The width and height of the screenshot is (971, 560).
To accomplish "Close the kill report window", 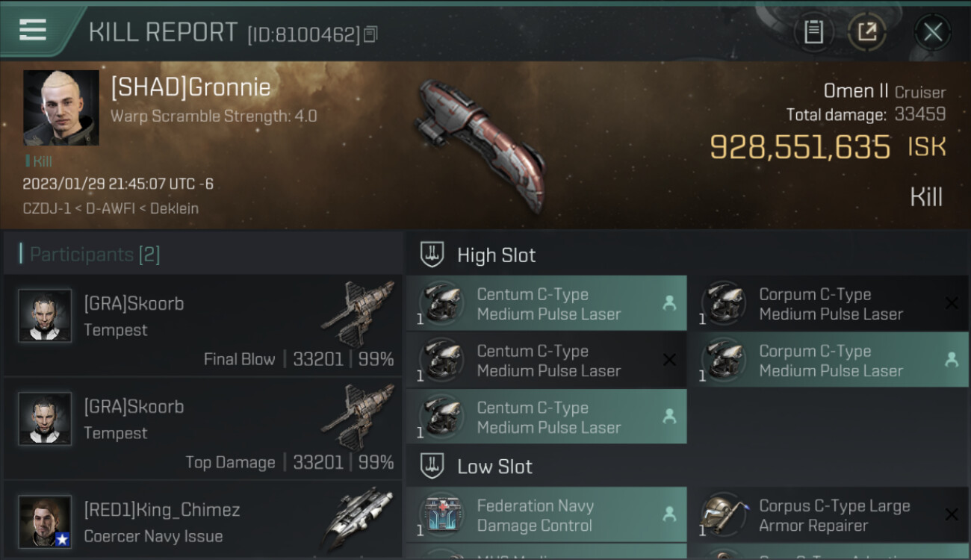I will (x=933, y=32).
